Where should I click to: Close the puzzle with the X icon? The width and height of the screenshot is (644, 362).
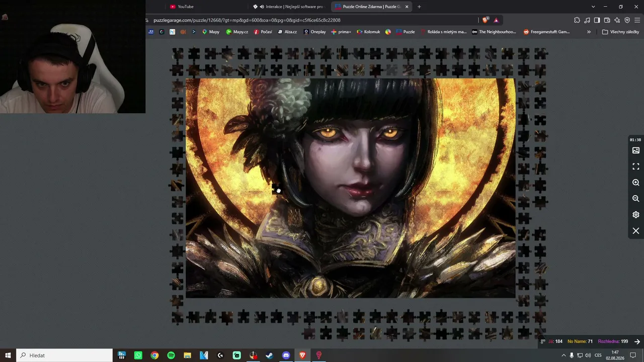[x=636, y=231]
